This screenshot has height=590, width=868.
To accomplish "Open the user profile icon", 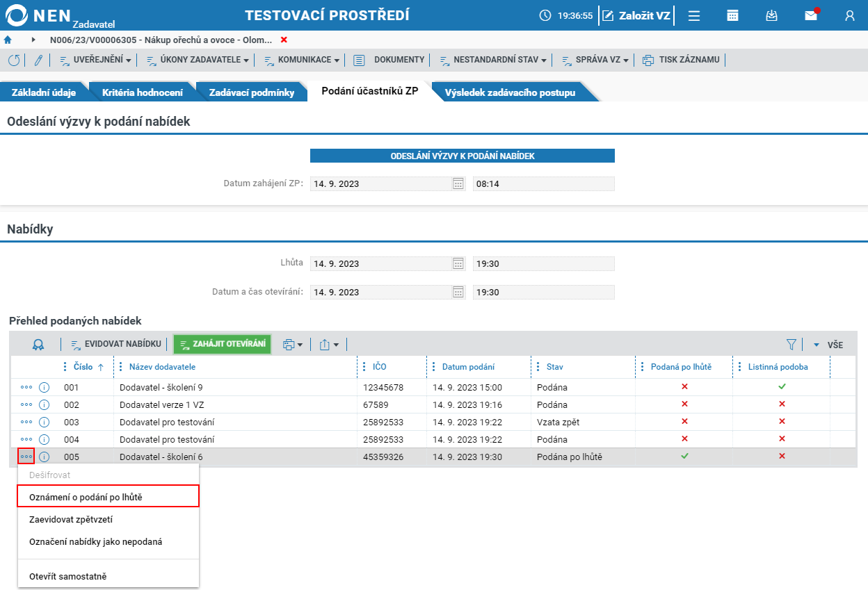I will (x=850, y=15).
